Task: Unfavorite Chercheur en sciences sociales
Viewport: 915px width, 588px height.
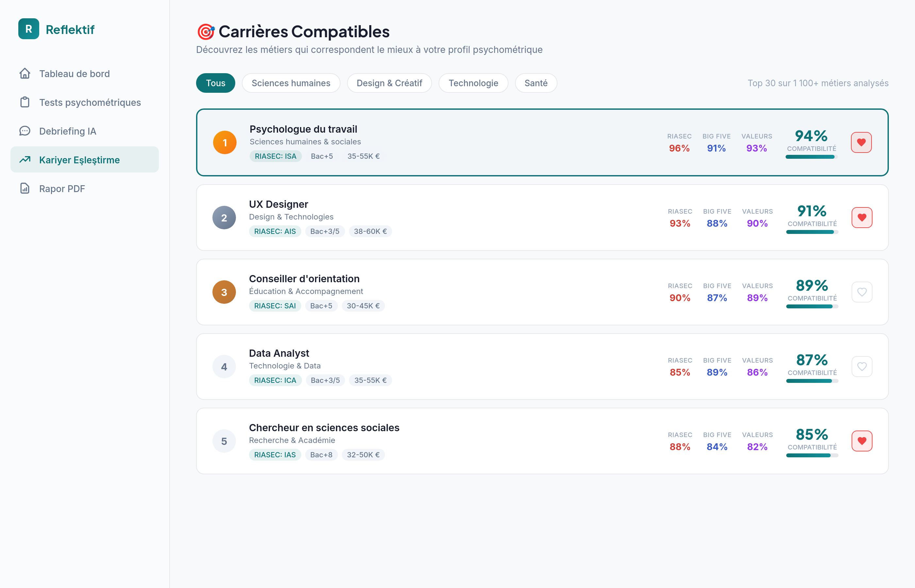Action: click(861, 441)
